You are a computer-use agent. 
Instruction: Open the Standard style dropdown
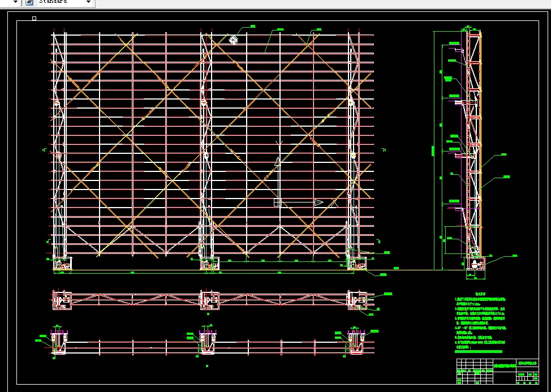[x=89, y=2]
